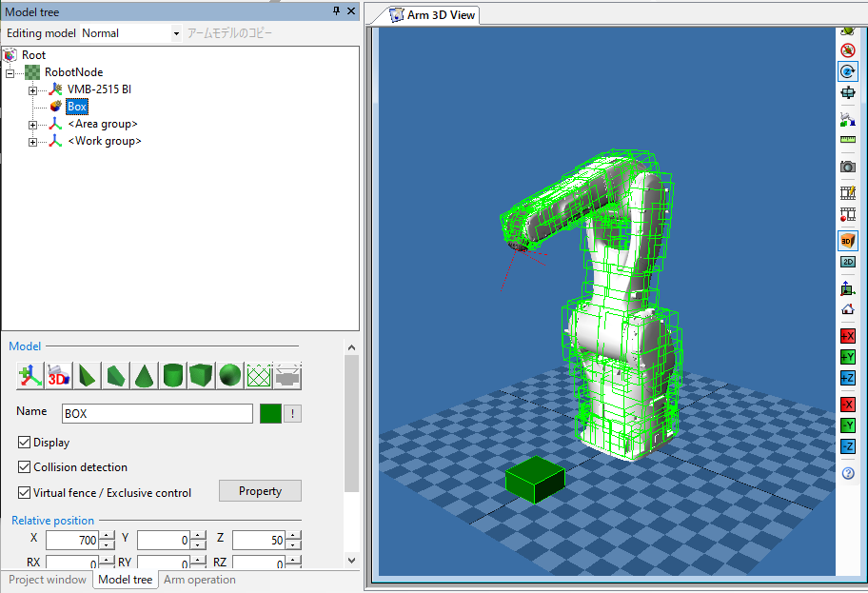This screenshot has width=868, height=593.
Task: Open help with the question mark icon
Action: (x=847, y=473)
